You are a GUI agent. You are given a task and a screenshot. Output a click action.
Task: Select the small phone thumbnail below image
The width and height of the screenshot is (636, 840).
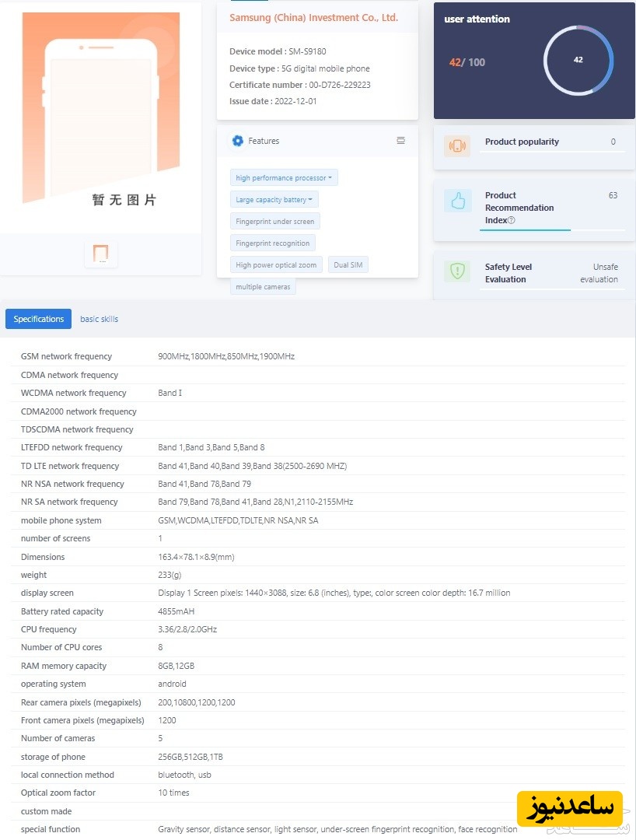click(101, 254)
